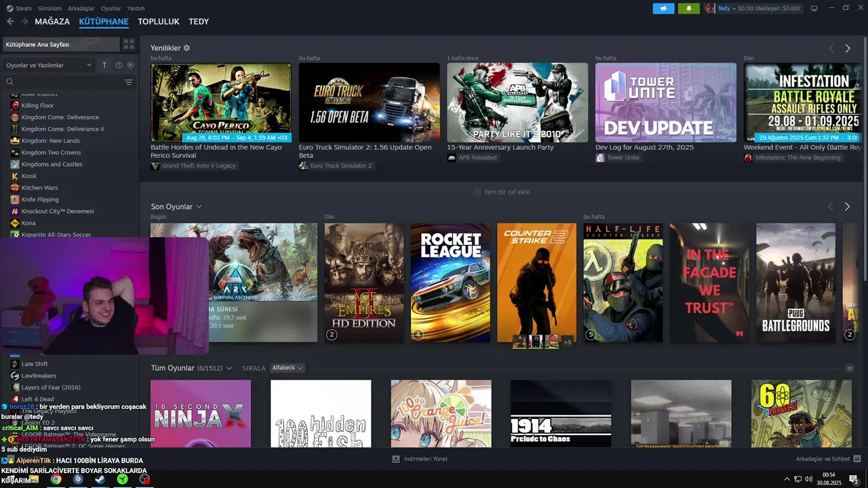
Task: Click Killing Floor icon in game list
Action: 15,106
